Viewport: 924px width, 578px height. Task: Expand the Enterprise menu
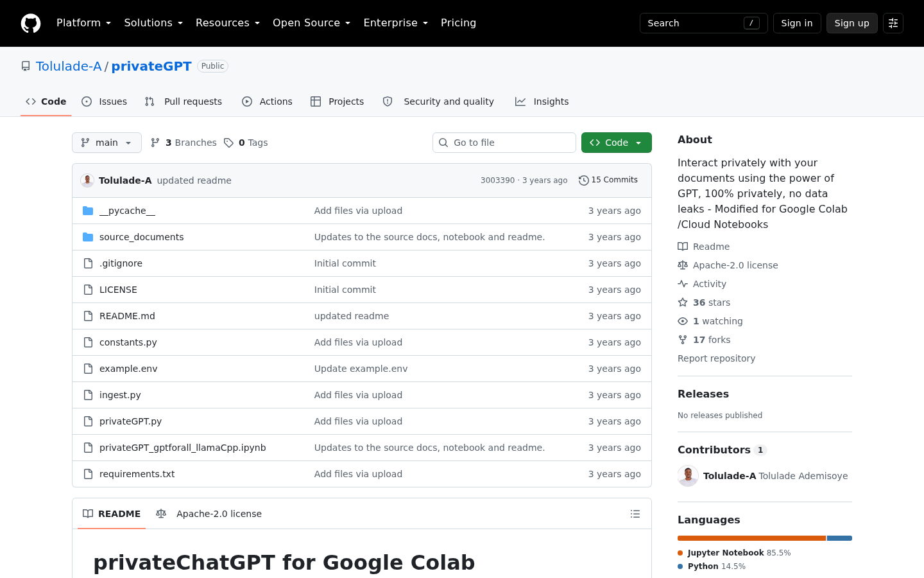[396, 23]
